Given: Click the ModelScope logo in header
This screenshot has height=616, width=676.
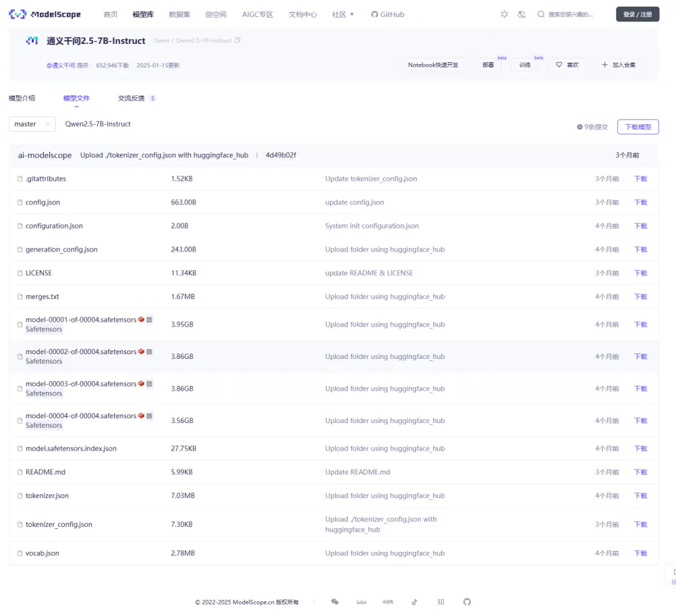Looking at the screenshot, I should pyautogui.click(x=45, y=14).
